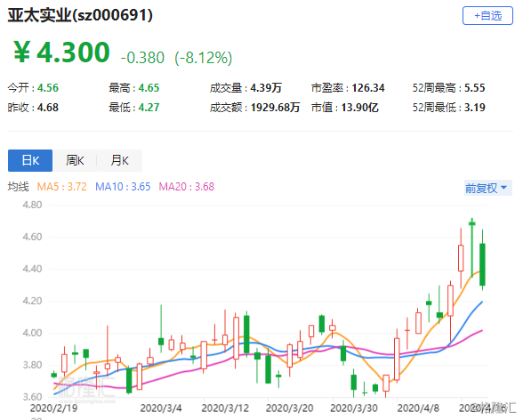
Task: Click the 4.40 y-axis label
Action: 32,269
